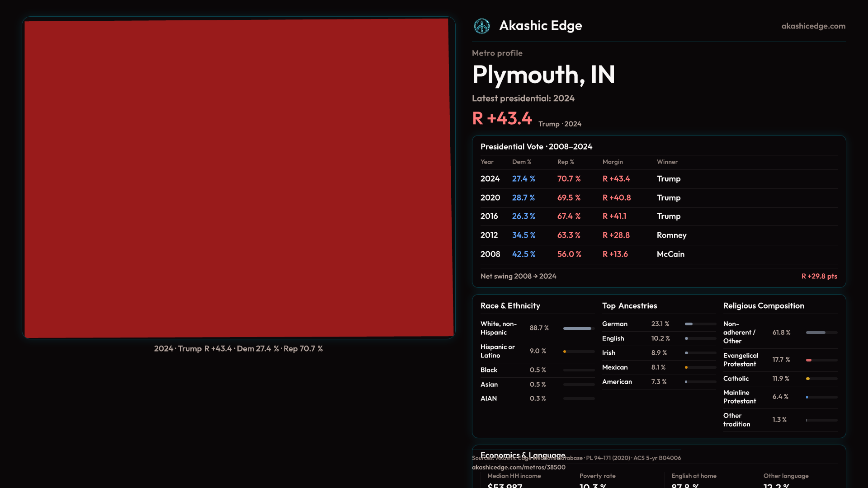Click the Akashic Edge logo icon
The image size is (868, 488).
481,26
